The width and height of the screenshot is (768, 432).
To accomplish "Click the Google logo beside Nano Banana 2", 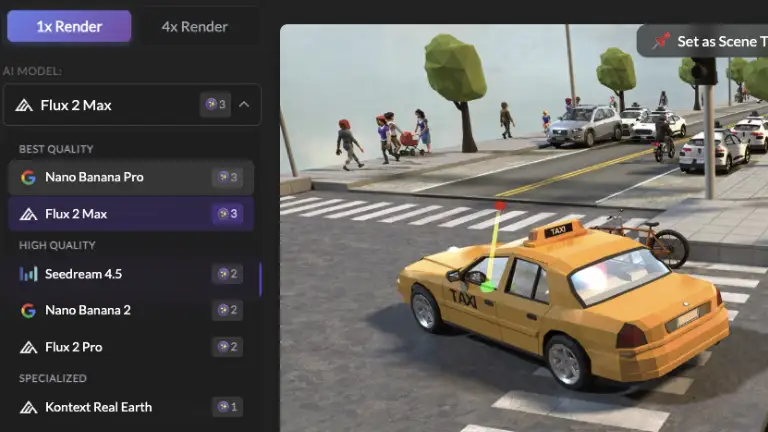I will (28, 311).
